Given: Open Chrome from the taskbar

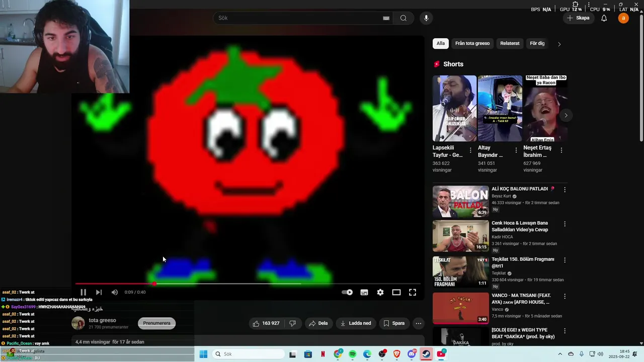Looking at the screenshot, I should (x=338, y=354).
